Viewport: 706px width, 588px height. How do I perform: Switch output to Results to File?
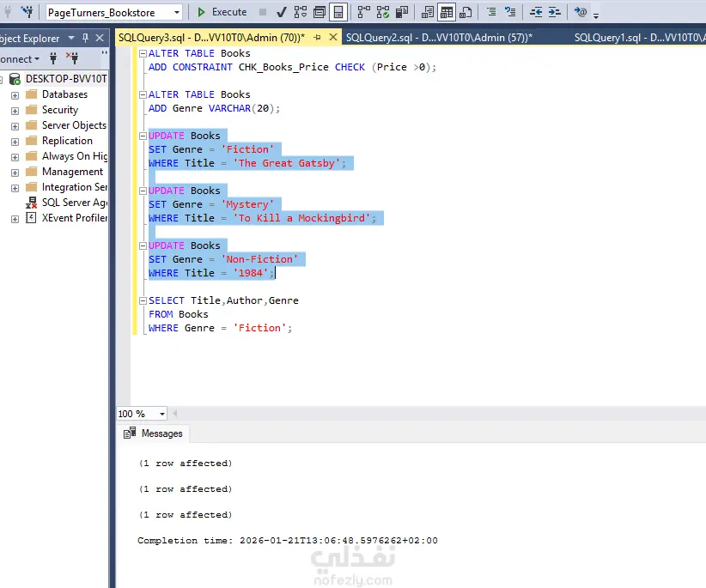coord(466,12)
